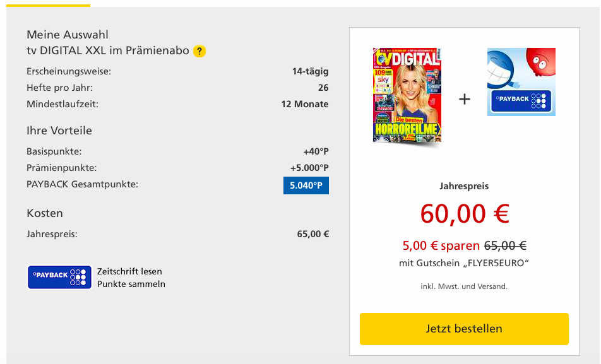This screenshot has height=364, width=601.
Task: Click the 12 Monate Mindestlaufzeit value
Action: pos(305,104)
